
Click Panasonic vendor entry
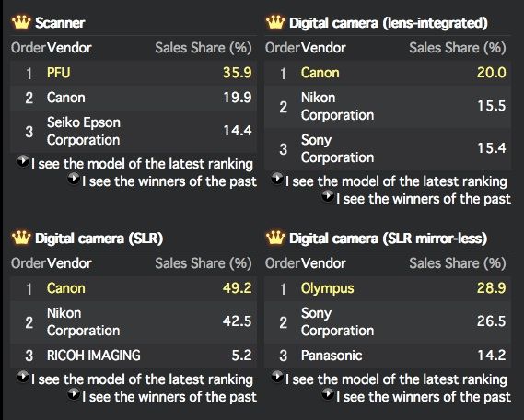pyautogui.click(x=332, y=356)
